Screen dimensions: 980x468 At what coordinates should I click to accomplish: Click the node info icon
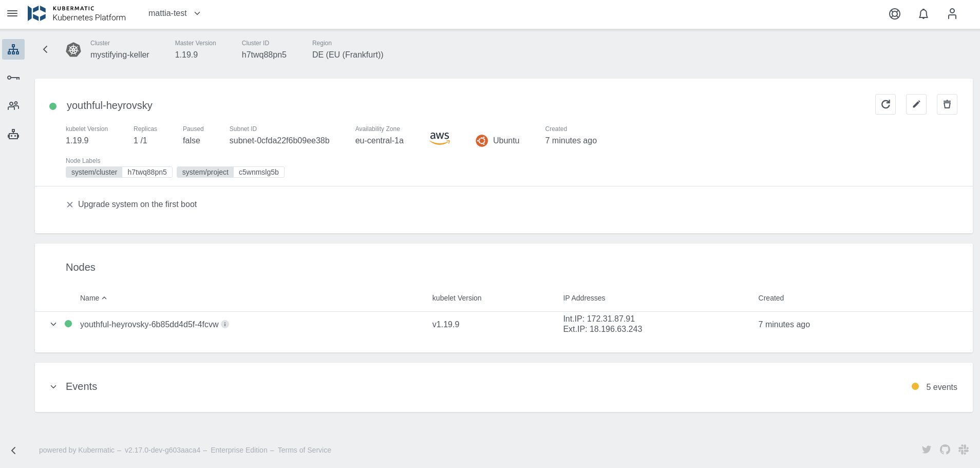[225, 324]
